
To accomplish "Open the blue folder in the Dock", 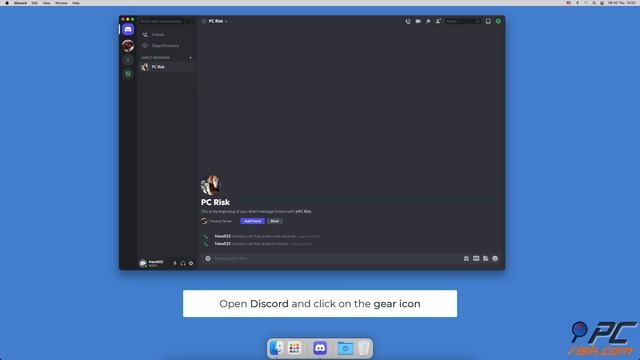I will pyautogui.click(x=345, y=348).
